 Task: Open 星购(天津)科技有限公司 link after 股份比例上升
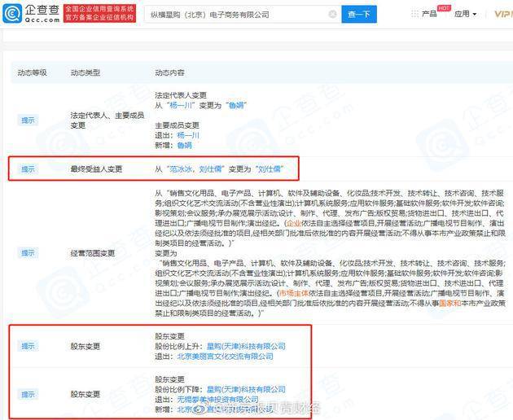click(x=246, y=346)
